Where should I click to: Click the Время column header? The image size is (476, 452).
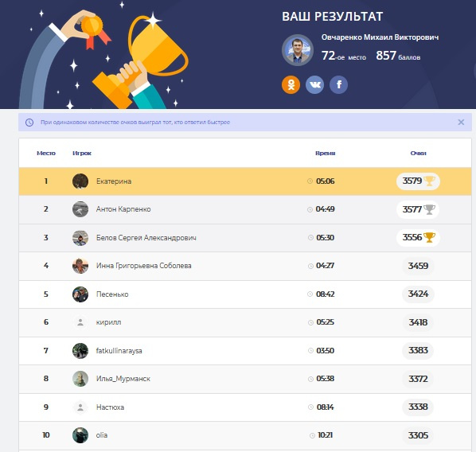(325, 154)
